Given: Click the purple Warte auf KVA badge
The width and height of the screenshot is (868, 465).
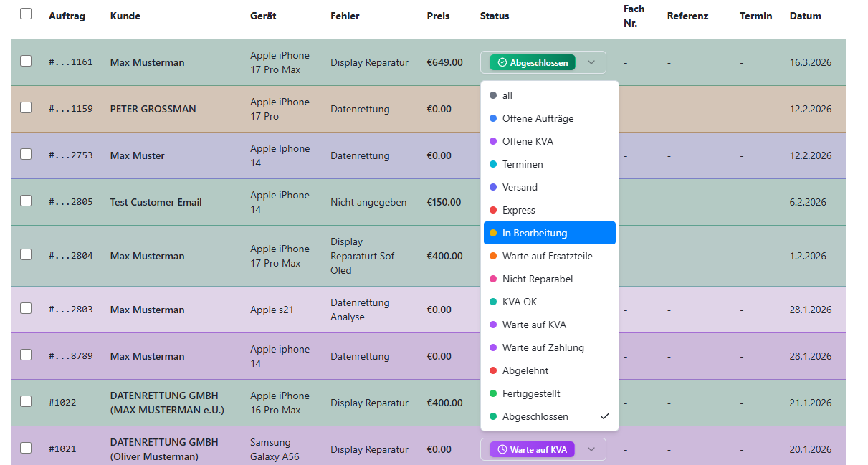Looking at the screenshot, I should [532, 449].
